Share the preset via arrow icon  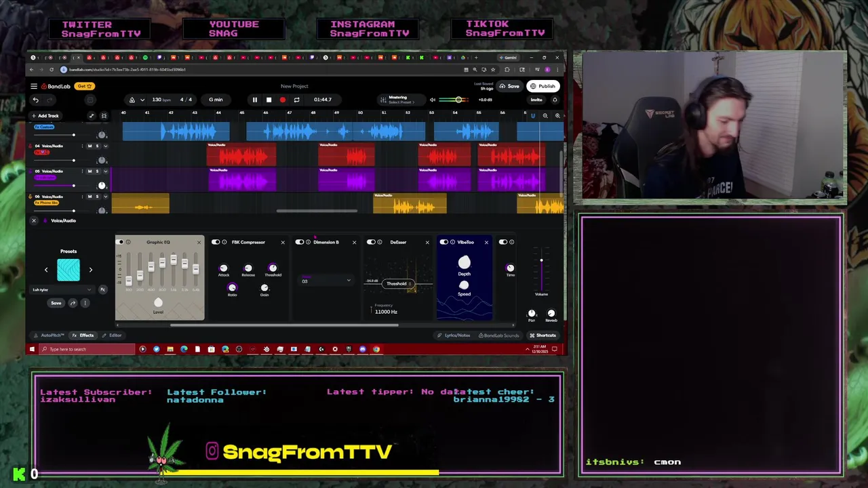tap(73, 303)
